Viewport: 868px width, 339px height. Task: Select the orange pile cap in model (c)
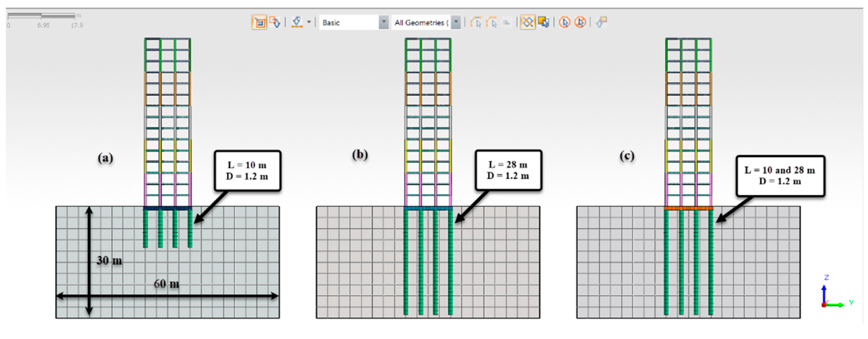pyautogui.click(x=688, y=209)
